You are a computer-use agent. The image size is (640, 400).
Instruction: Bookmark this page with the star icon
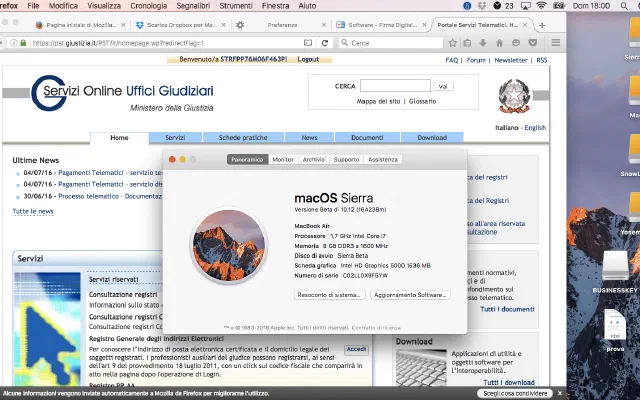pyautogui.click(x=452, y=43)
